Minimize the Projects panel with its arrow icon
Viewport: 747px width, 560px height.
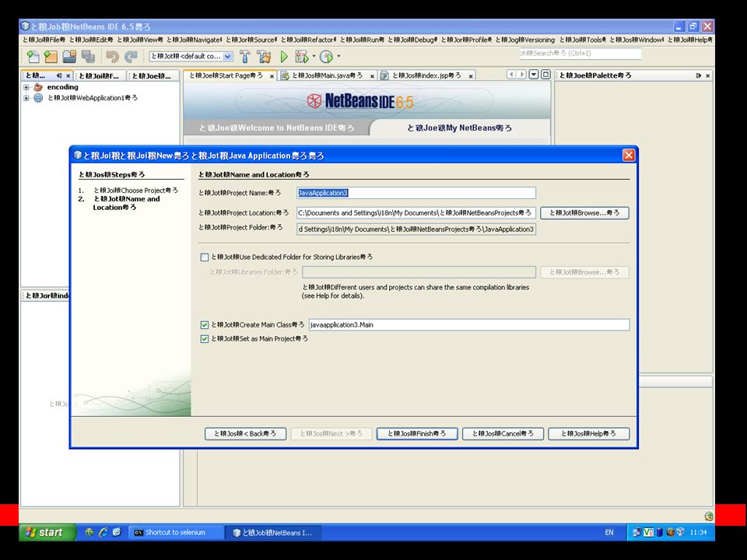tap(59, 75)
